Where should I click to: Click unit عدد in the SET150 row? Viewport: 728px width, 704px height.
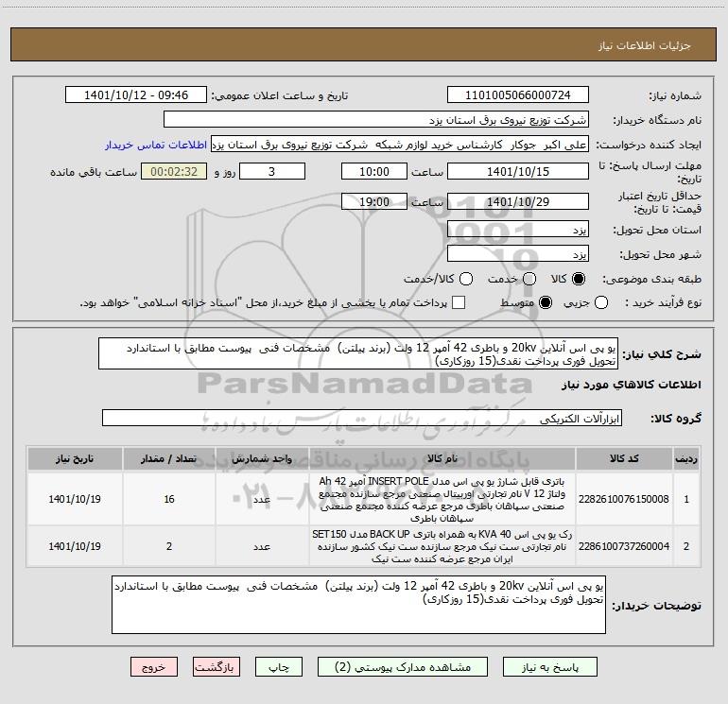(262, 547)
